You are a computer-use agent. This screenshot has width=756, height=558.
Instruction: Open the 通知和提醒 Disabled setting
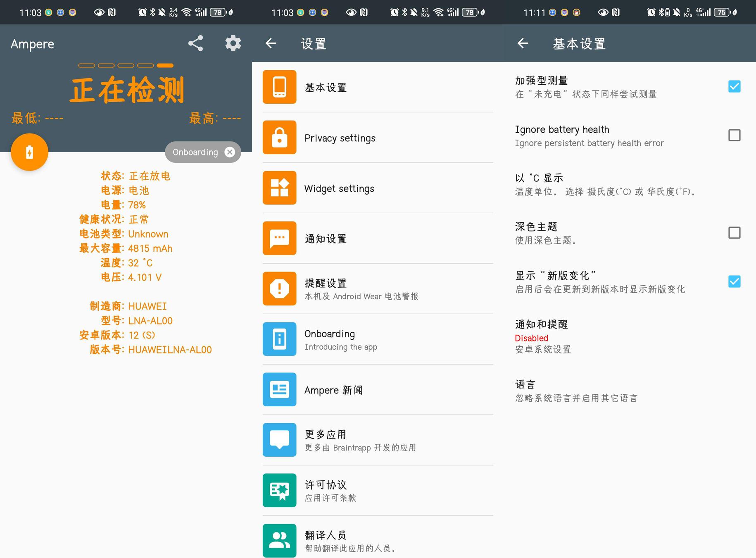point(630,336)
